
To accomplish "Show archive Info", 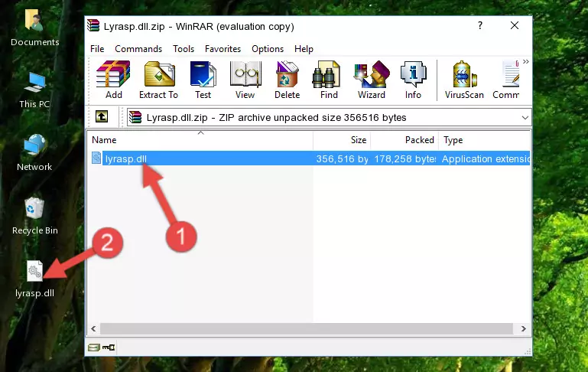I will coord(413,80).
